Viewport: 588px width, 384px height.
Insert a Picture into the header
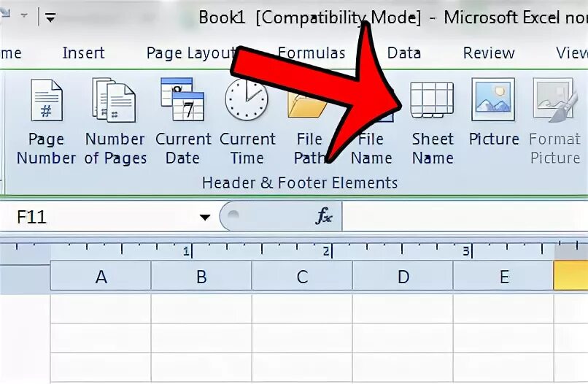493,112
